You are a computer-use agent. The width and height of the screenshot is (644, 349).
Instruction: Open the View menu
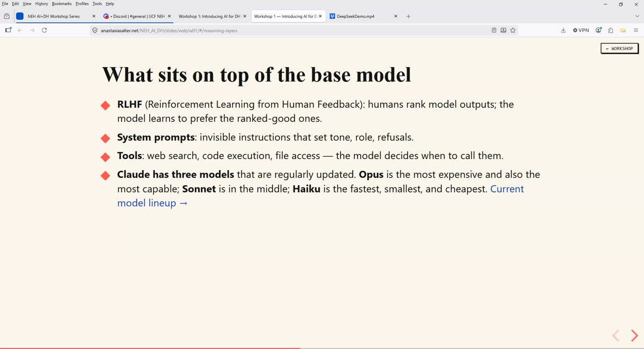(x=27, y=4)
